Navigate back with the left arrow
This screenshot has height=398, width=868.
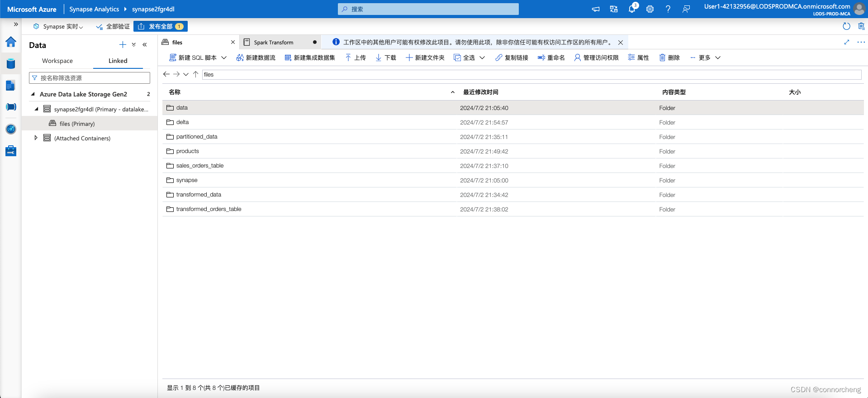click(x=166, y=74)
